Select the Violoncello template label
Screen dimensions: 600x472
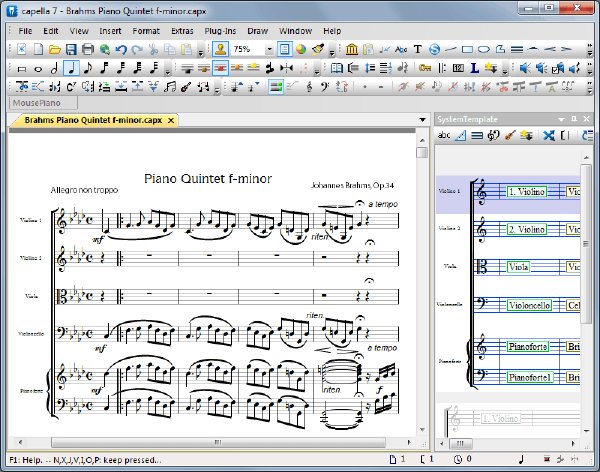point(530,305)
